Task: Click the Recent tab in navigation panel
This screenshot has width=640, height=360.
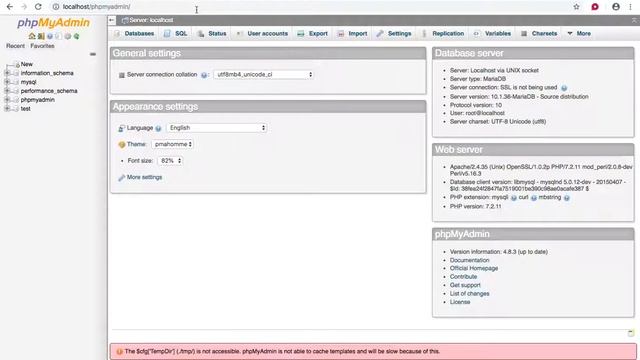Action: [x=16, y=46]
